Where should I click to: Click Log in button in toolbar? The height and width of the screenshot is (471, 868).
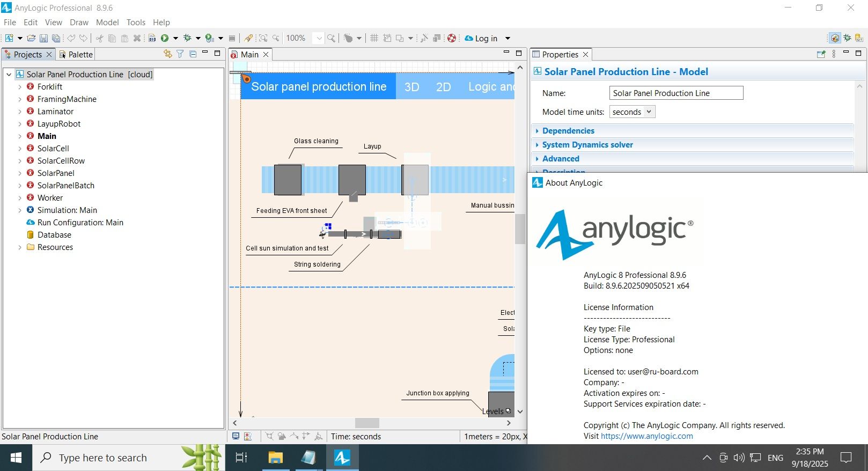486,39
